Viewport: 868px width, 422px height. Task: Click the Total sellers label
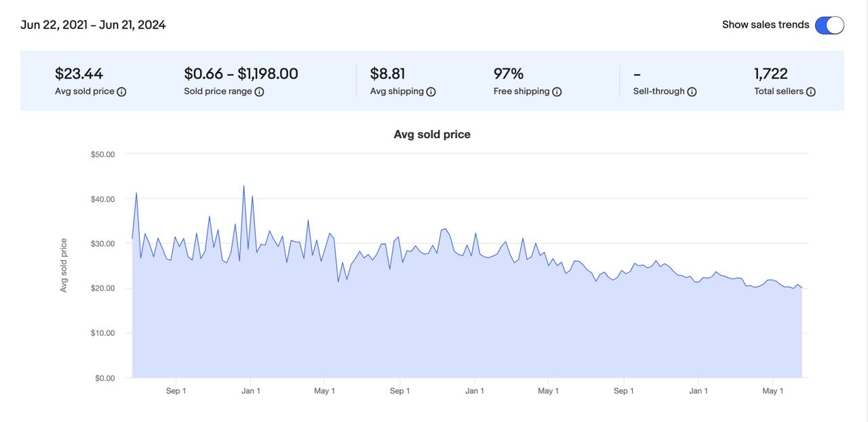(x=778, y=91)
